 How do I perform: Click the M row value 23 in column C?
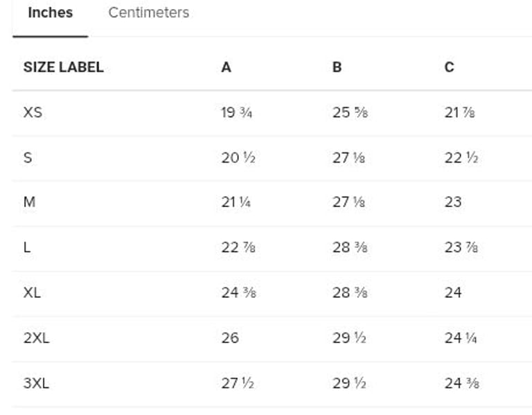453,202
